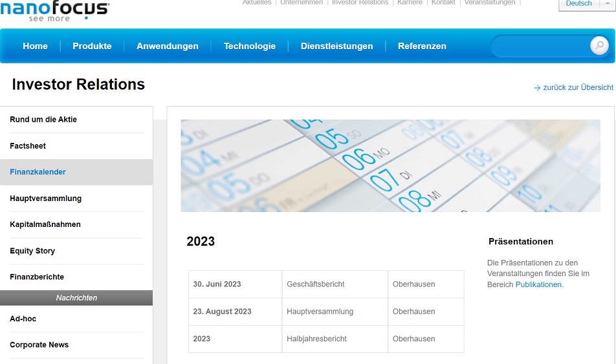Open the Dienstleistungen menu
This screenshot has height=364, width=616.
336,46
